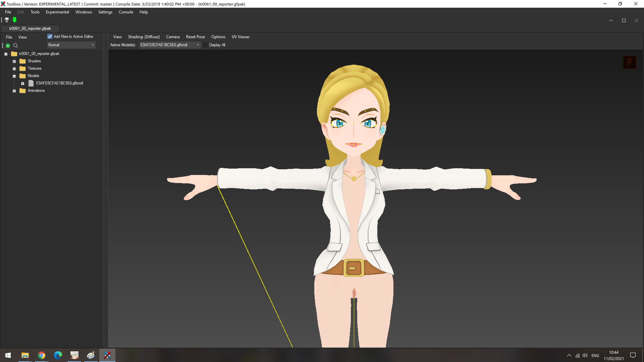Viewport: 644px width, 362px height.
Task: Select the tr0061_00_reporter.gfpak document tab
Action: (x=30, y=28)
